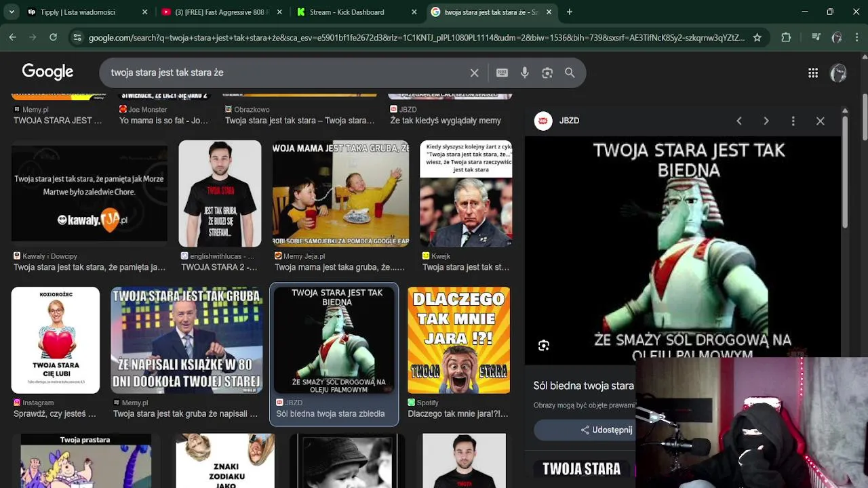Image resolution: width=868 pixels, height=488 pixels.
Task: Open the media control icon in Chrome toolbar
Action: coord(816,37)
